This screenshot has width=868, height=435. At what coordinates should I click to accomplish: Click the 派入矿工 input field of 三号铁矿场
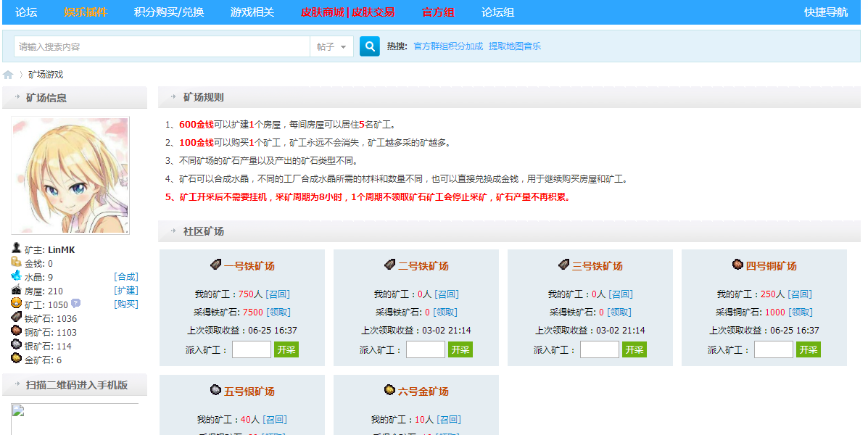pos(600,349)
